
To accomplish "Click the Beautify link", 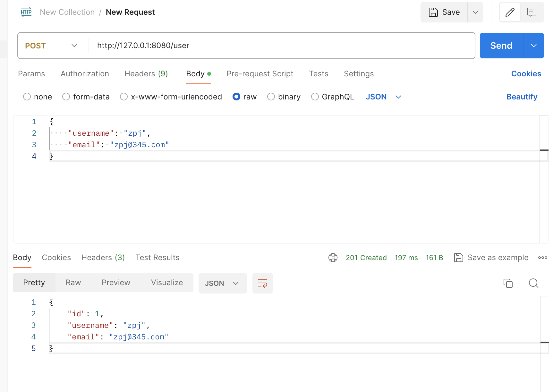I will 522,97.
